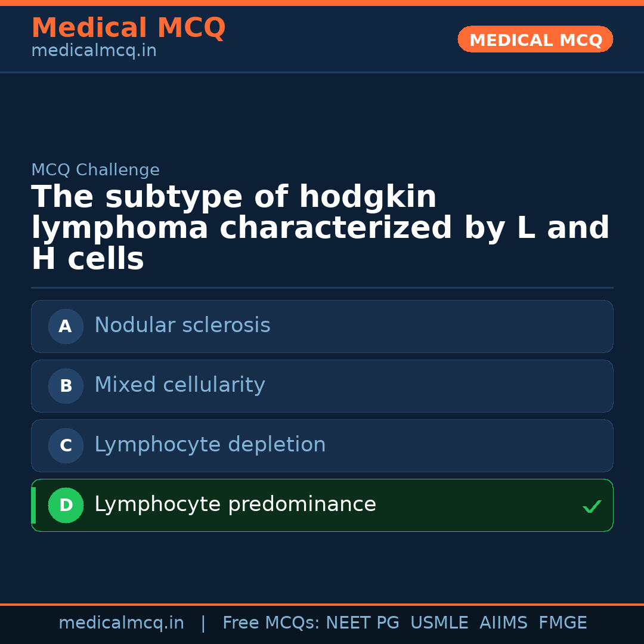Click the circular letter B badge
Screen dimensions: 644x644
[x=66, y=386]
